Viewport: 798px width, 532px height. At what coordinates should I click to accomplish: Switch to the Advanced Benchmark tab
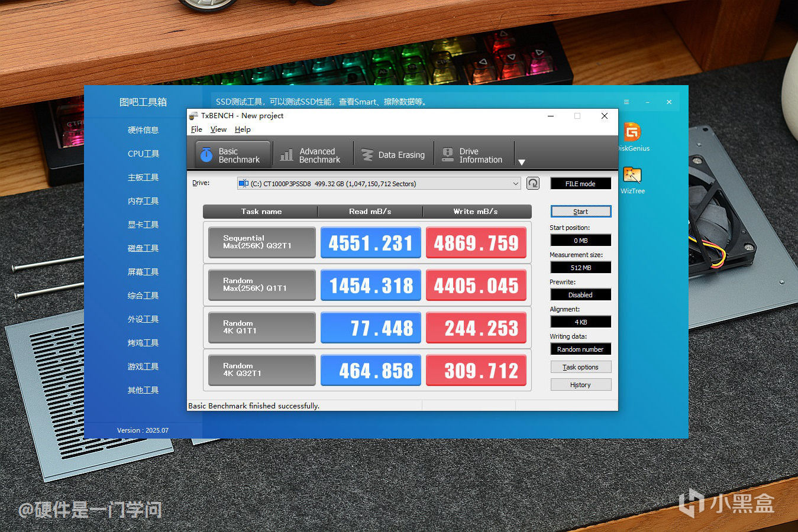point(313,155)
